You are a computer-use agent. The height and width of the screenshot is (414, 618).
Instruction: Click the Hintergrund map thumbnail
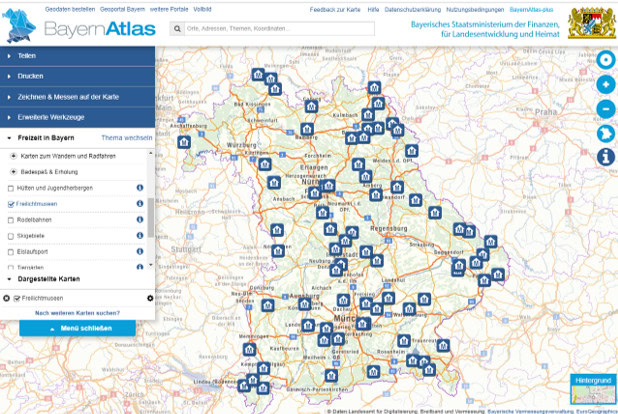[x=593, y=394]
